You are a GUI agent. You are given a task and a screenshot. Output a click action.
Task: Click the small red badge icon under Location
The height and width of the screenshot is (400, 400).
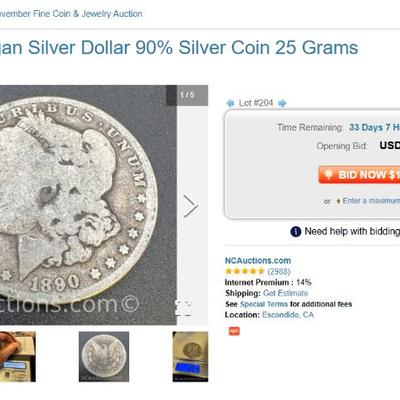234,331
